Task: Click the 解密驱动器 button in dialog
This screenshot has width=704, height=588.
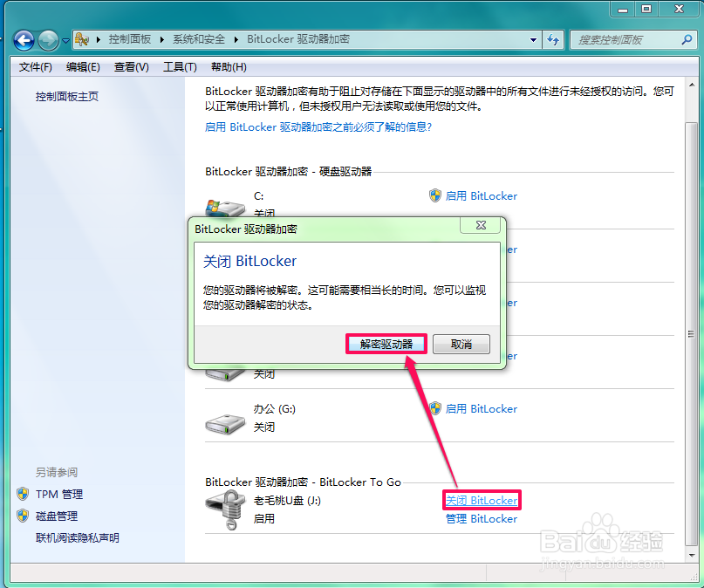Action: (x=386, y=345)
